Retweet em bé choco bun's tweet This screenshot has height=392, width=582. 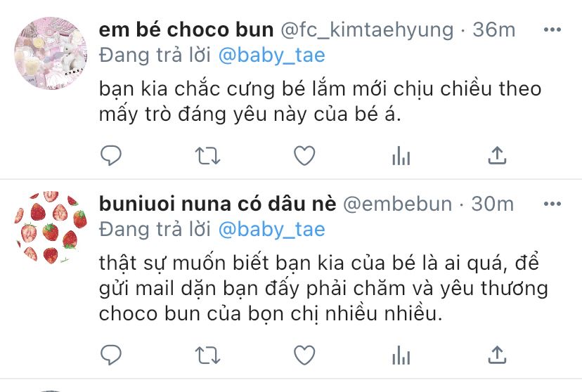click(207, 156)
